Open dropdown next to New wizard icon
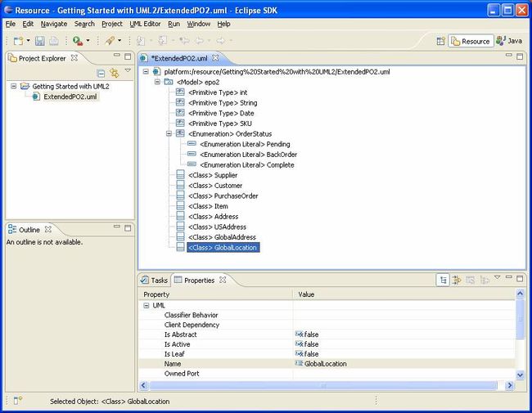The height and width of the screenshot is (413, 532). [x=28, y=41]
